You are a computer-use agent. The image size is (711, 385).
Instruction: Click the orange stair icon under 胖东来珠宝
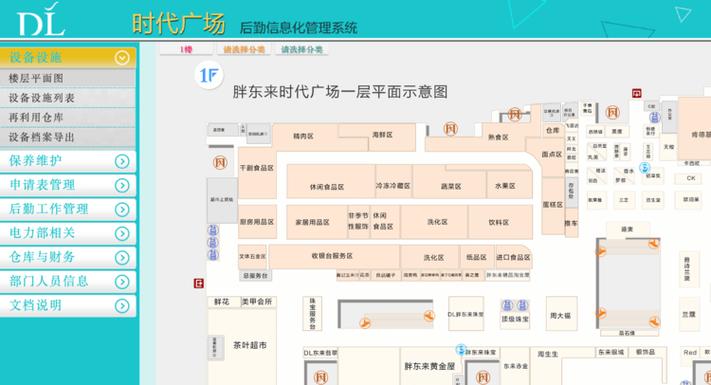[x=483, y=377]
